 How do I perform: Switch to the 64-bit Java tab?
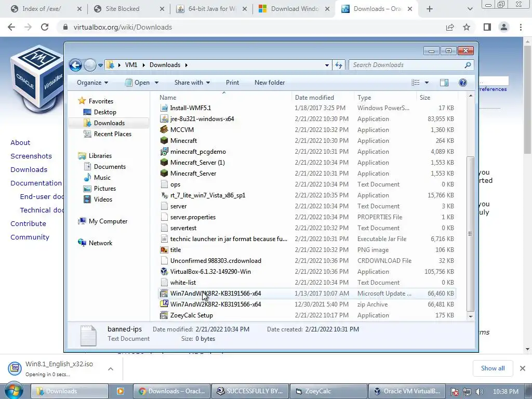(212, 9)
